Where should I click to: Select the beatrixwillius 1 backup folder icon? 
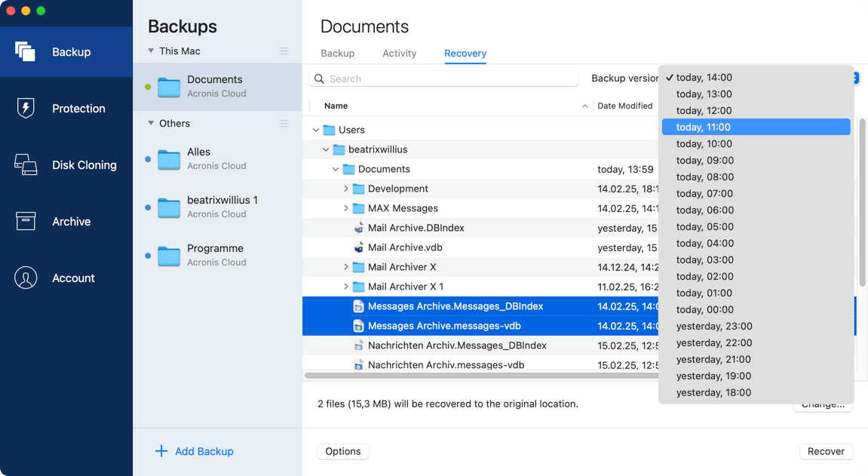169,207
